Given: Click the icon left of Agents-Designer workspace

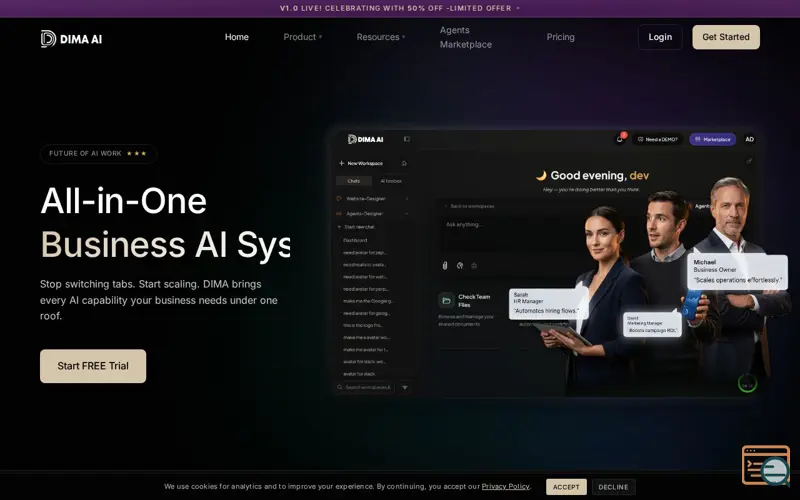Looking at the screenshot, I should (339, 214).
